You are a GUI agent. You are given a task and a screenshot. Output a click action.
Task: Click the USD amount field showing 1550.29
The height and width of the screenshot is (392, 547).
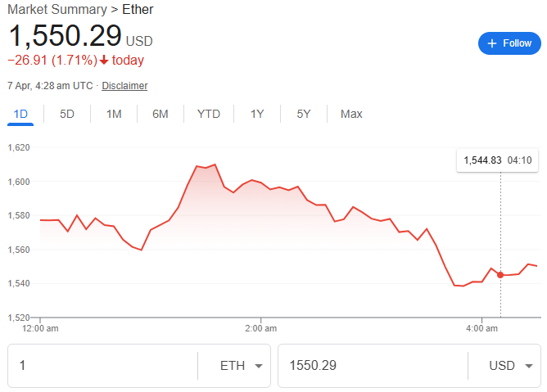click(373, 366)
